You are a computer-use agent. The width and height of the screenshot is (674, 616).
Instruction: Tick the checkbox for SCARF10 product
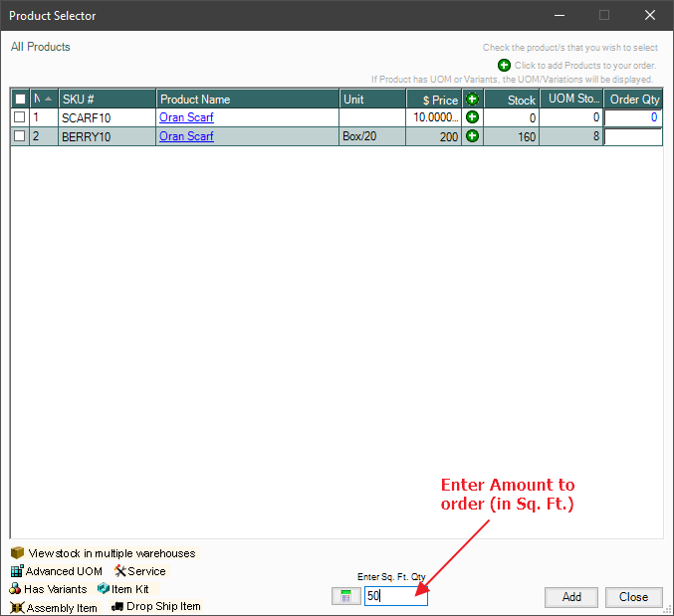pyautogui.click(x=20, y=117)
